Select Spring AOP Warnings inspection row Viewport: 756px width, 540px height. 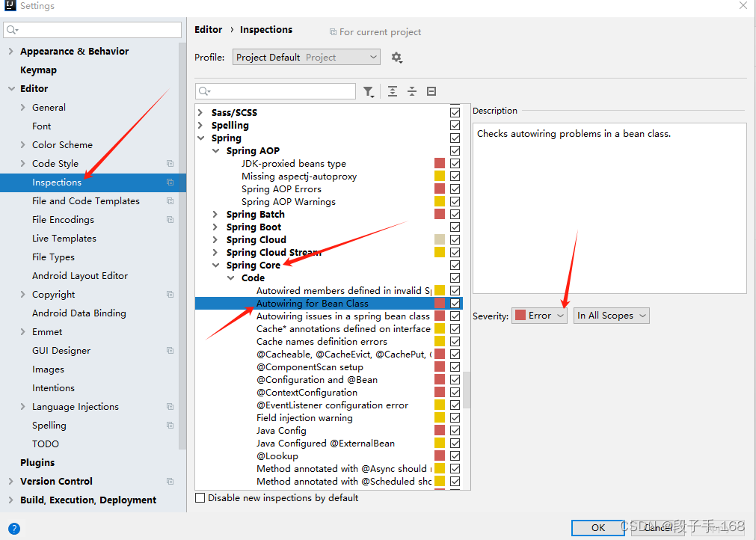289,201
